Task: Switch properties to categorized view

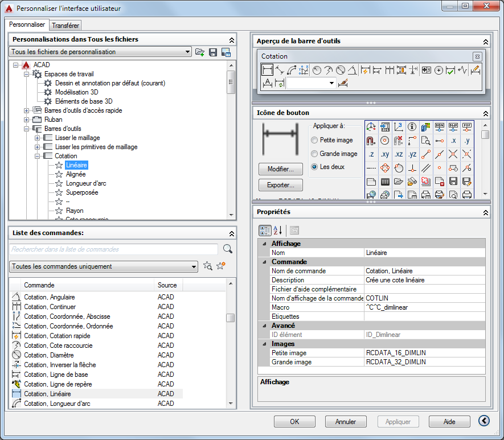Action: (265, 231)
